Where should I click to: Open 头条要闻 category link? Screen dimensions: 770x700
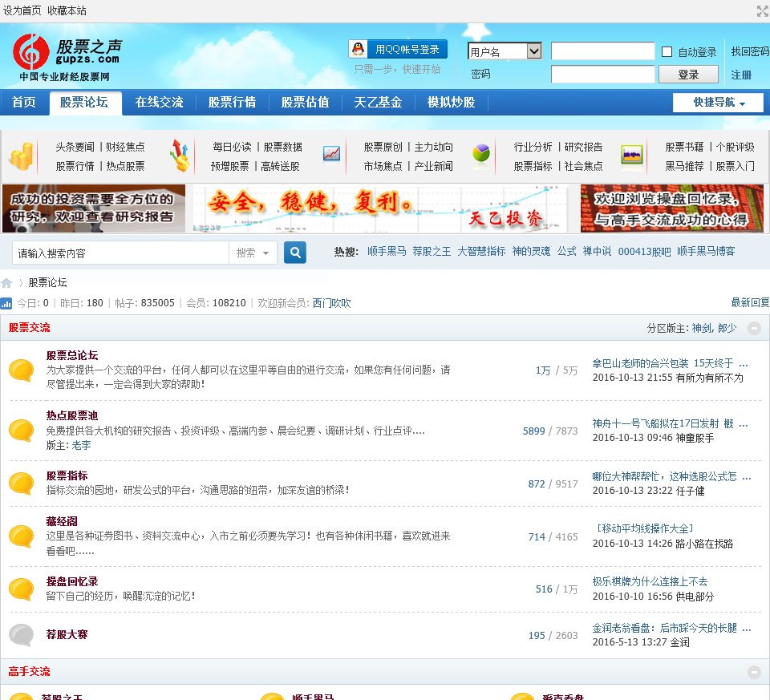(x=75, y=147)
